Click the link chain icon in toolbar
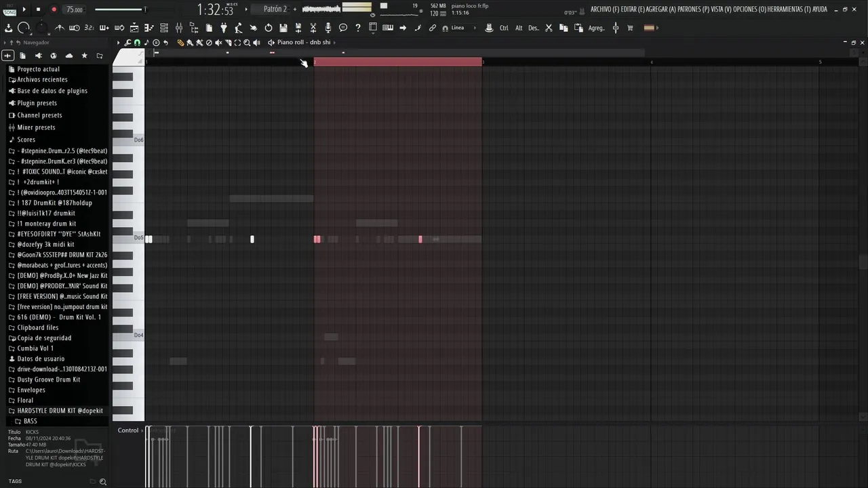 [x=433, y=28]
